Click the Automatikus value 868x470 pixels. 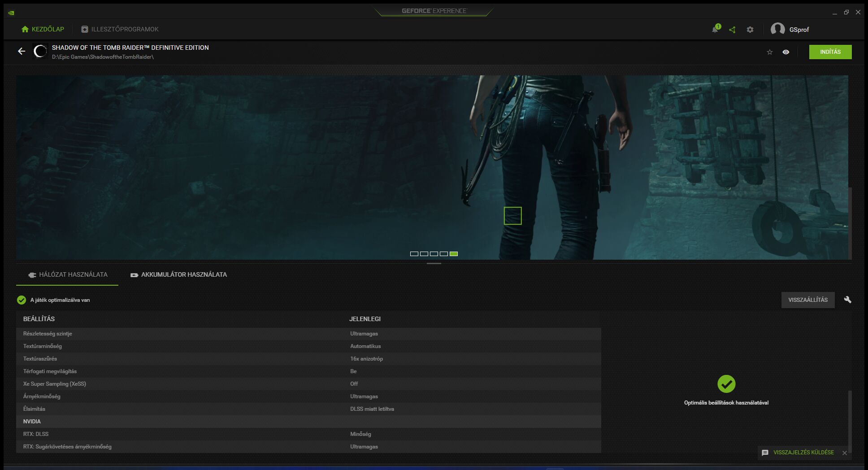pos(365,346)
